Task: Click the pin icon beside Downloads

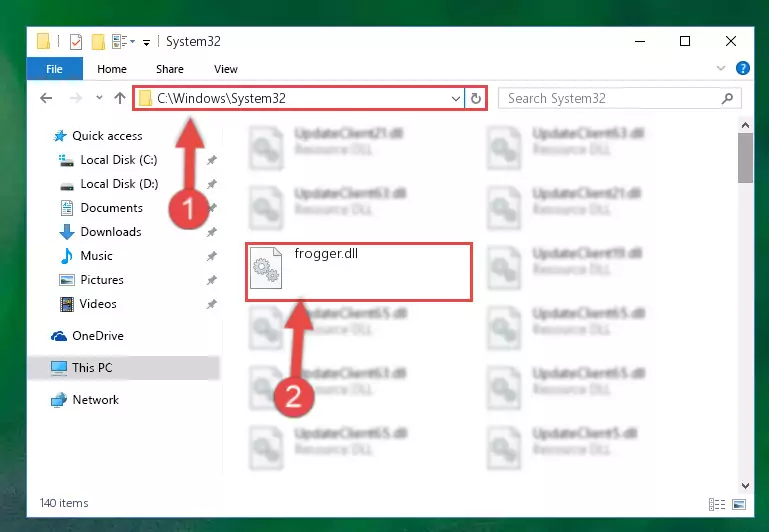Action: [211, 232]
